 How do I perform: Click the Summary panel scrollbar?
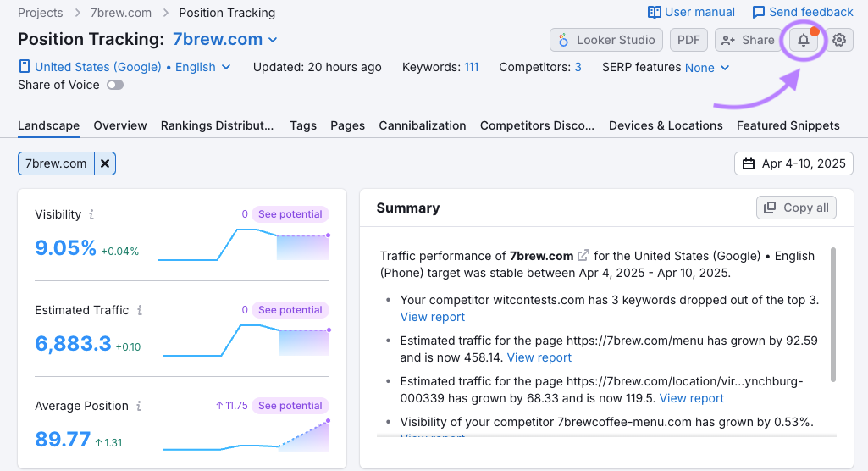point(834,314)
